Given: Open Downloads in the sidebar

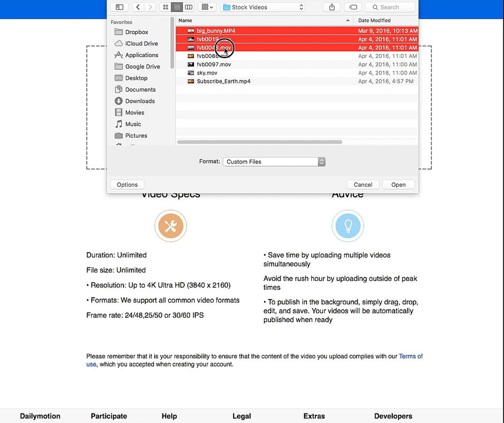Looking at the screenshot, I should [140, 101].
